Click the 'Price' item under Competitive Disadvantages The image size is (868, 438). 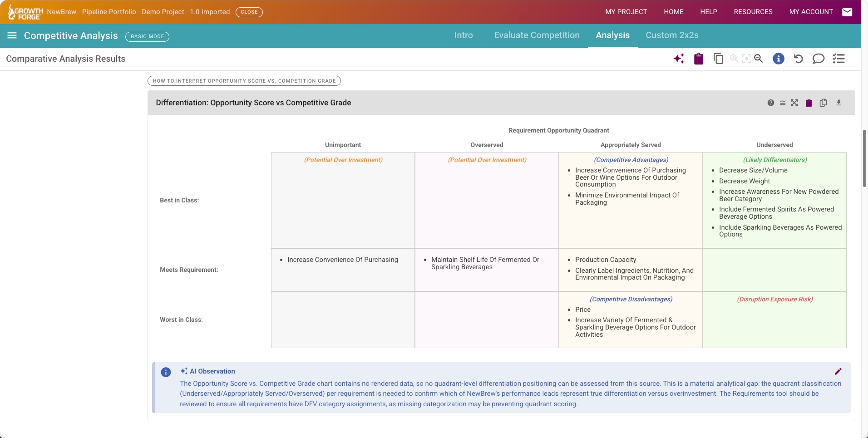(x=583, y=310)
